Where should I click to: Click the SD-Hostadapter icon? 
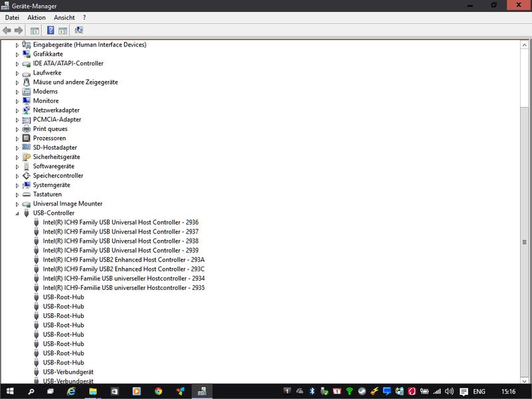coord(27,147)
